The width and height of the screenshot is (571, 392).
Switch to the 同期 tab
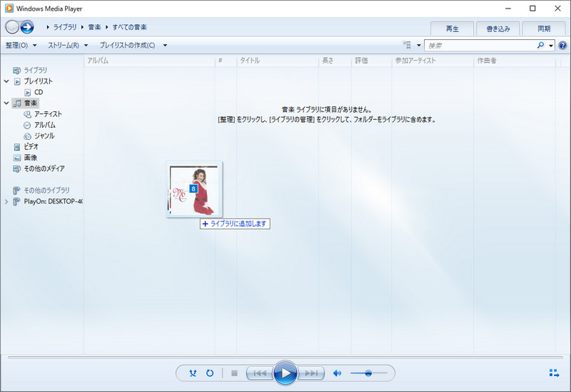pyautogui.click(x=544, y=29)
